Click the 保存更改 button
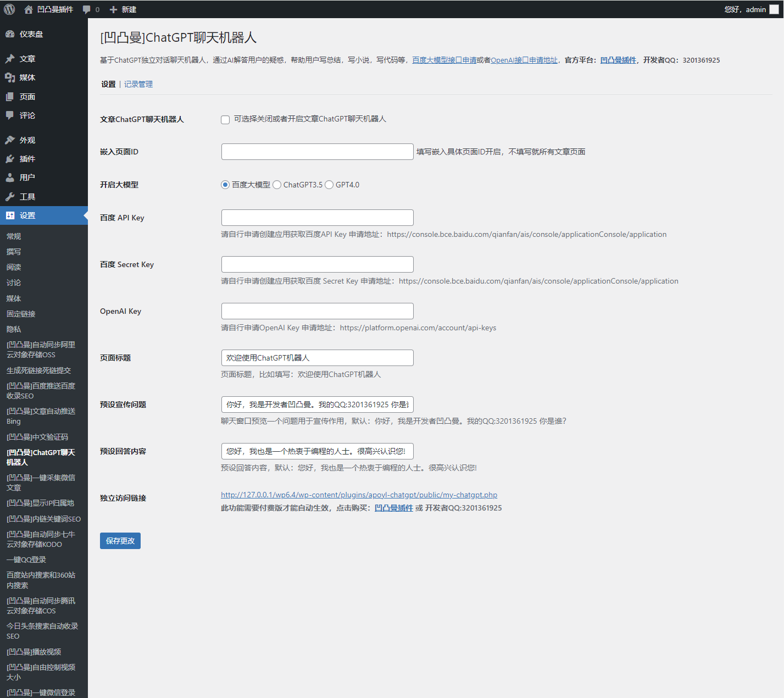784x698 pixels. (x=120, y=541)
